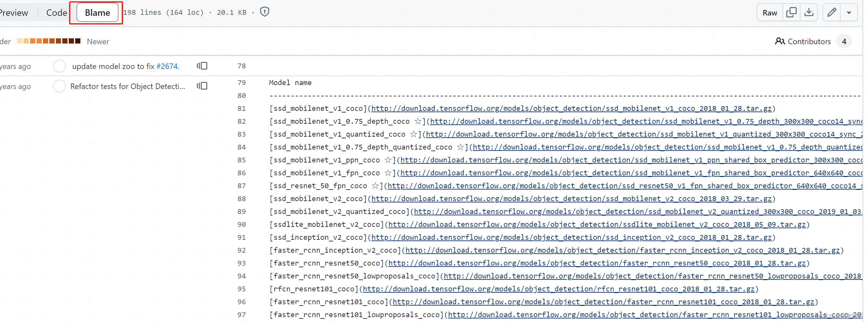Screen dimensions: 868x322
Task: Open ssdlite_mobilenet_v2_coco download link
Action: click(597, 224)
